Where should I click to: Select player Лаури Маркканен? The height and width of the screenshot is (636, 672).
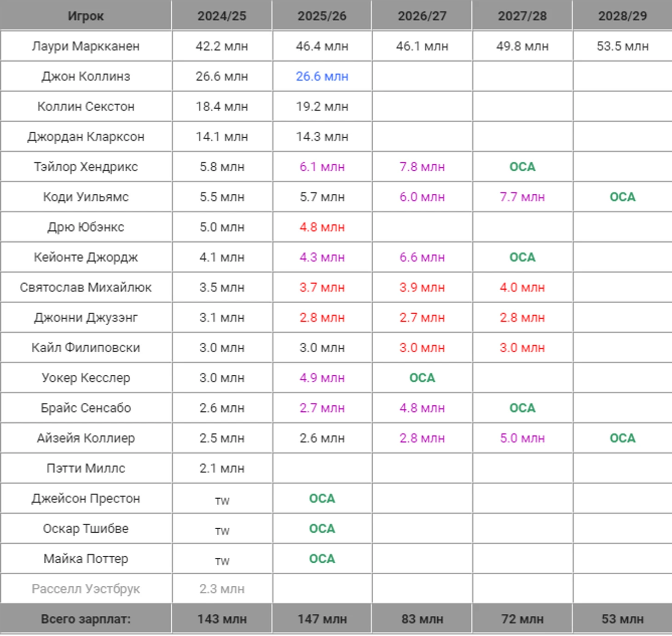(86, 46)
